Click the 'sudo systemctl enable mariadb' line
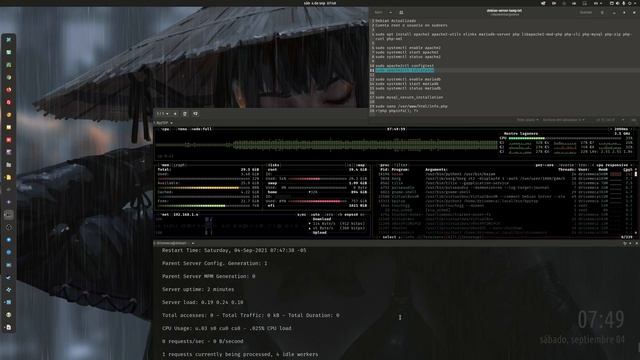This screenshot has height=360, width=640. click(408, 79)
